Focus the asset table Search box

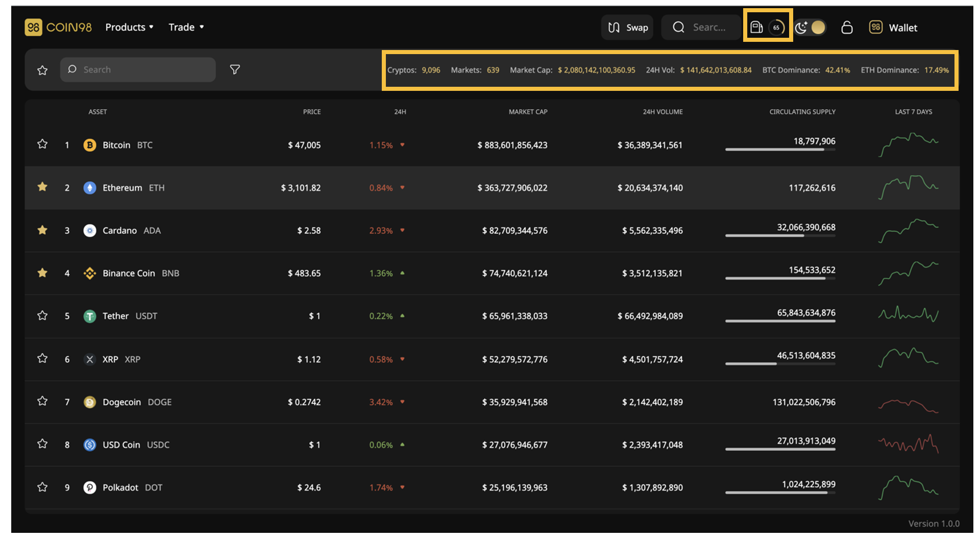pos(138,69)
